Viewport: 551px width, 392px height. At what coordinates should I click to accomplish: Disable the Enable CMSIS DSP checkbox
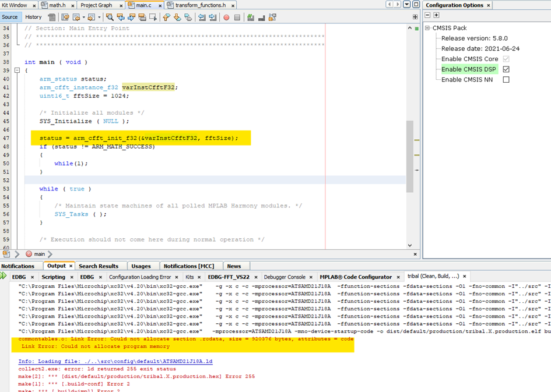tap(506, 69)
